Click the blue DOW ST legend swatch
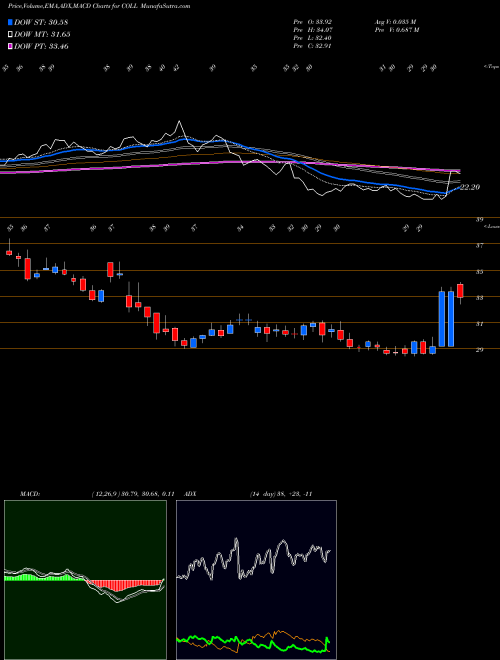This screenshot has width=500, height=660. pyautogui.click(x=10, y=22)
